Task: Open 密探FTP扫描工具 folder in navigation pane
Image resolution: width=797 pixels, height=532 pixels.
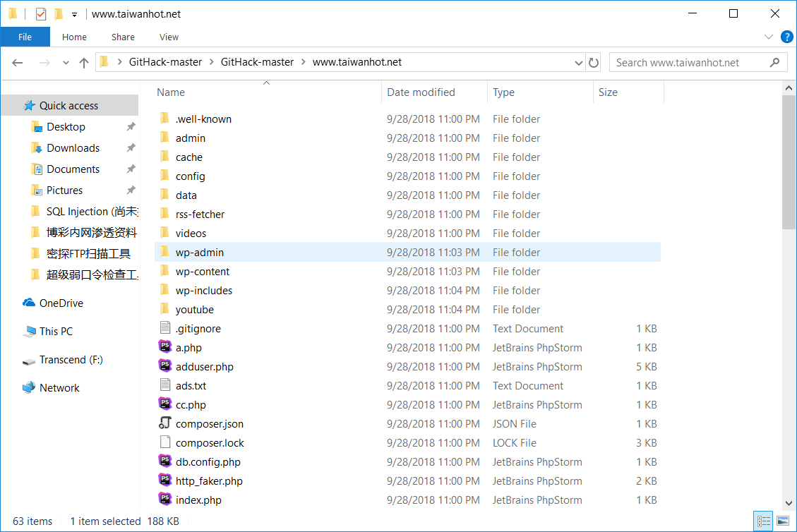Action: [88, 253]
